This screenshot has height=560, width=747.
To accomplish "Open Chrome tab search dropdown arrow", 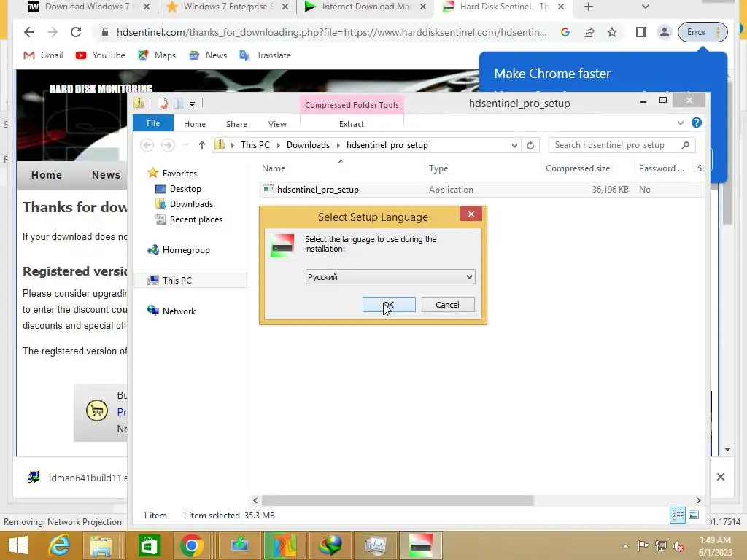I will tap(645, 7).
